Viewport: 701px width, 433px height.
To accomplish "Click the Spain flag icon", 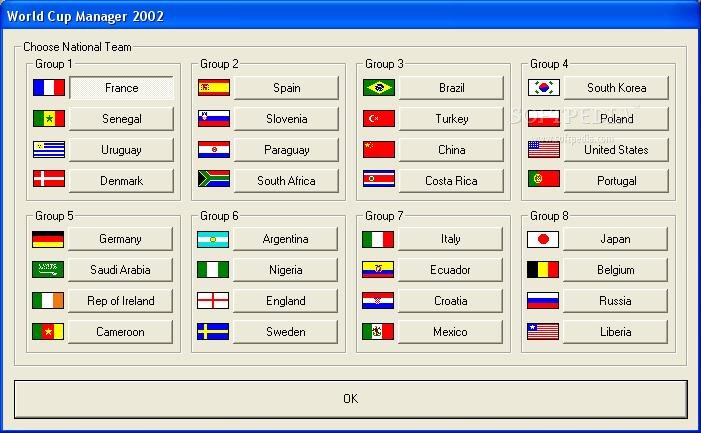I will (x=214, y=88).
